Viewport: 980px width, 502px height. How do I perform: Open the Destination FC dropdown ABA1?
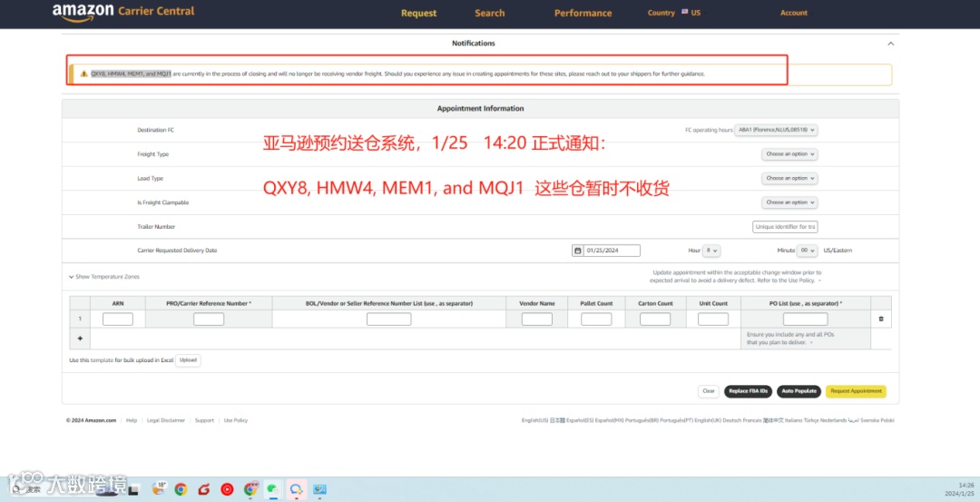tap(776, 130)
